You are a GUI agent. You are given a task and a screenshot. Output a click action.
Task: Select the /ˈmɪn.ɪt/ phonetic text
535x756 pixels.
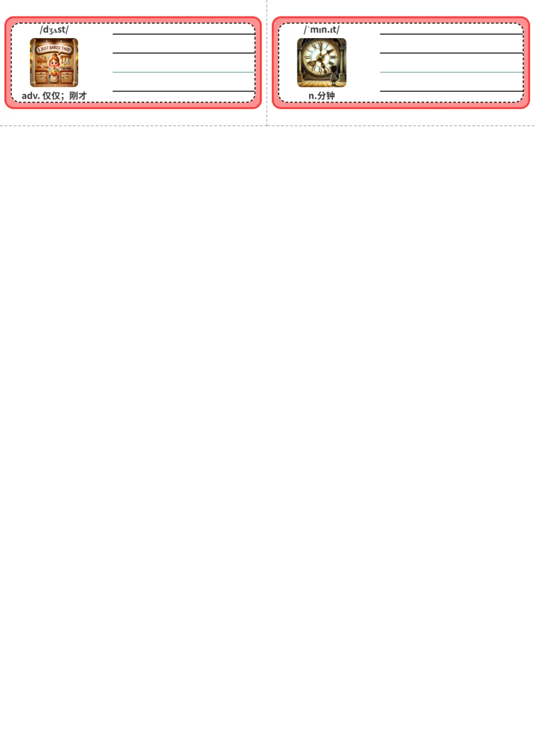(321, 30)
